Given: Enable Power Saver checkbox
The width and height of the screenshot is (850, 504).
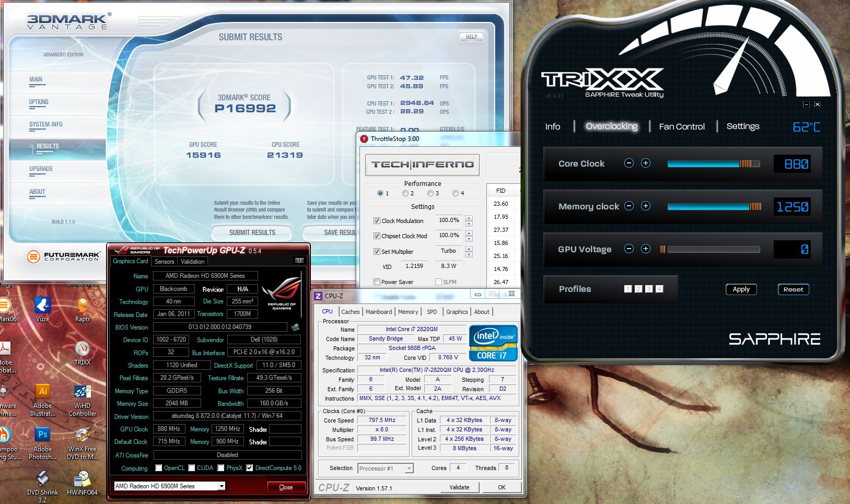Looking at the screenshot, I should tap(377, 282).
